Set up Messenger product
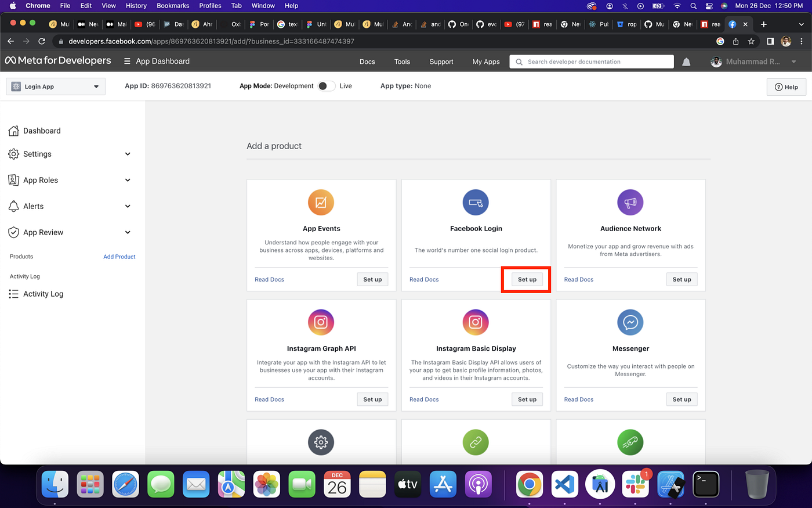This screenshot has width=812, height=508. [681, 399]
